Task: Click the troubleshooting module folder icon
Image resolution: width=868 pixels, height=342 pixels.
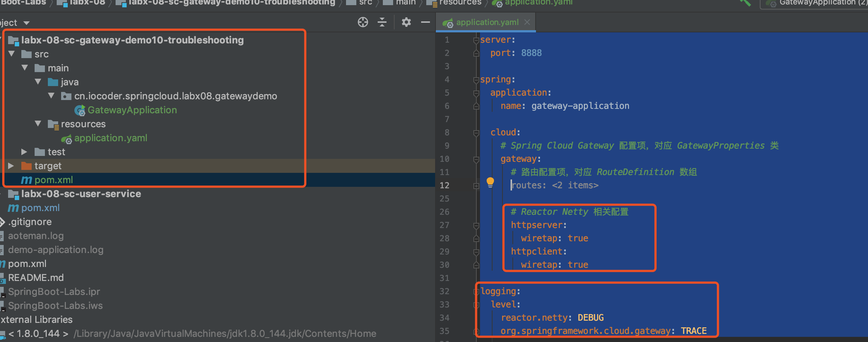Action: [14, 40]
